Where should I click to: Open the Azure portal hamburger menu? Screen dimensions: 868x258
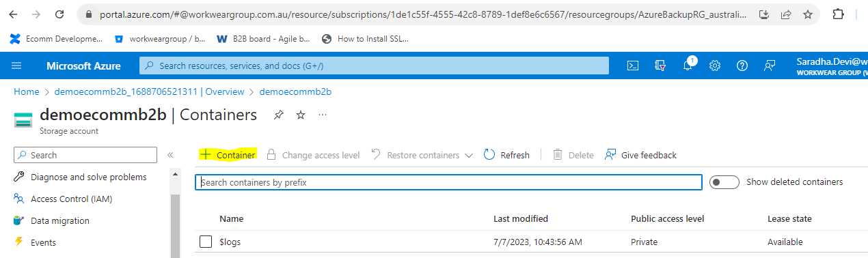16,66
